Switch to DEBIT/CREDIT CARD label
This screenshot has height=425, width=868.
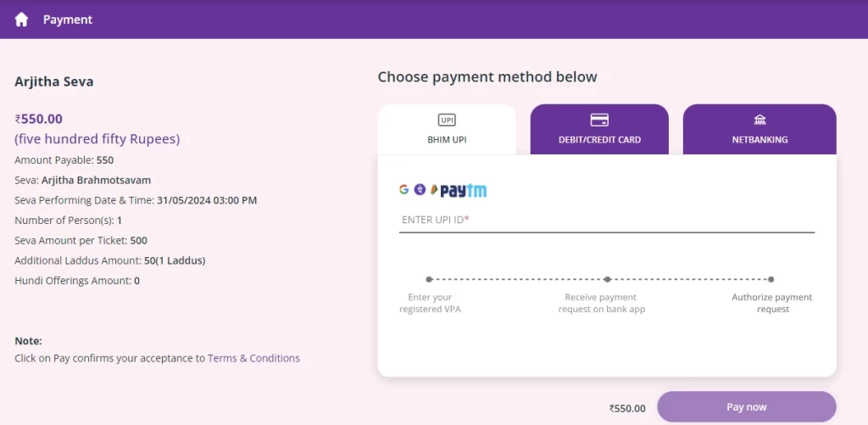tap(599, 140)
